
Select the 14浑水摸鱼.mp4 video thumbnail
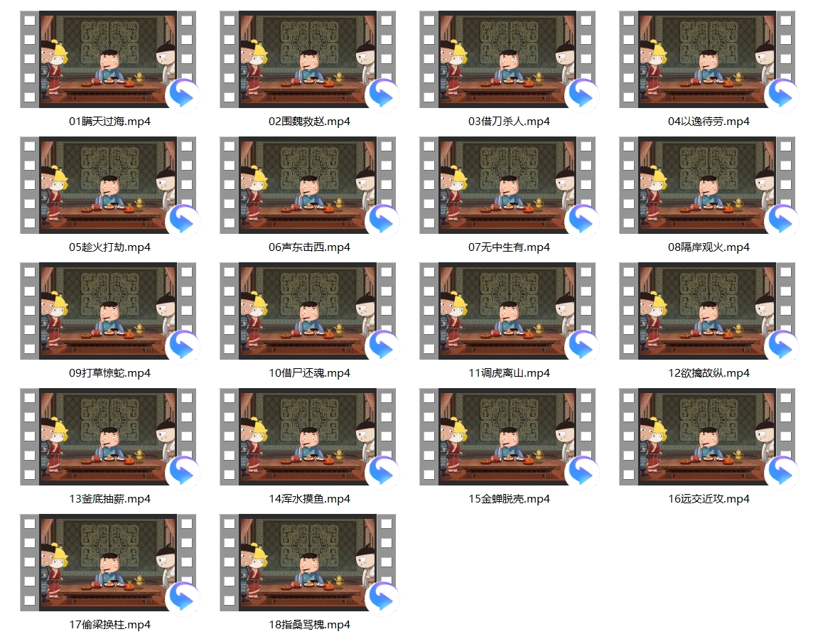308,436
